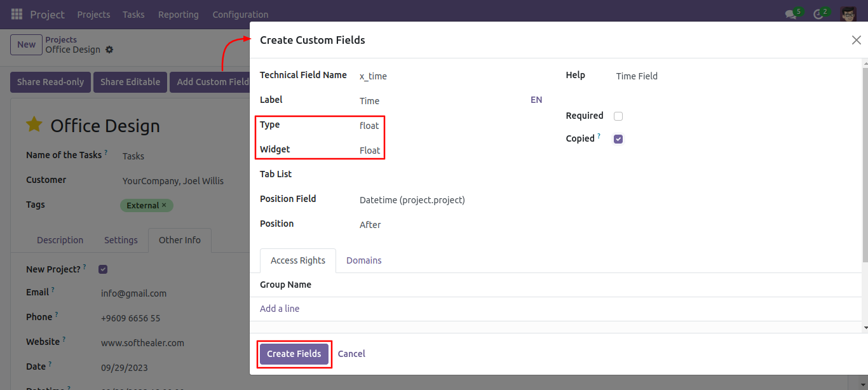This screenshot has width=868, height=390.
Task: Click the Email value info@gmail.com
Action: click(x=133, y=293)
